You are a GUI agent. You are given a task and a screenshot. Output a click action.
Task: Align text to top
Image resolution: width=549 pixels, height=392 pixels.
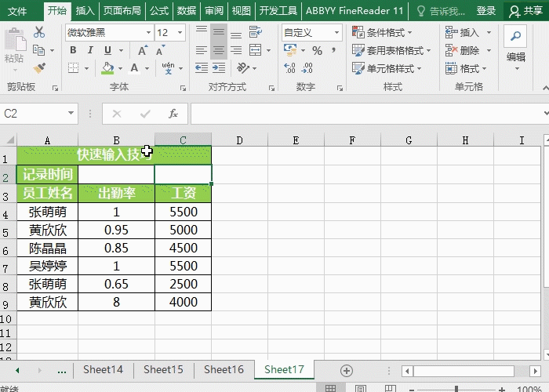pos(202,31)
